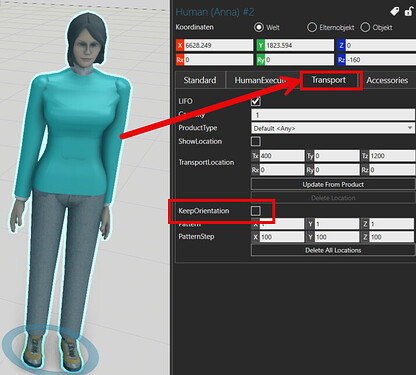The width and height of the screenshot is (416, 375).
Task: Click the TransportLocation Rx field
Action: pos(282,170)
